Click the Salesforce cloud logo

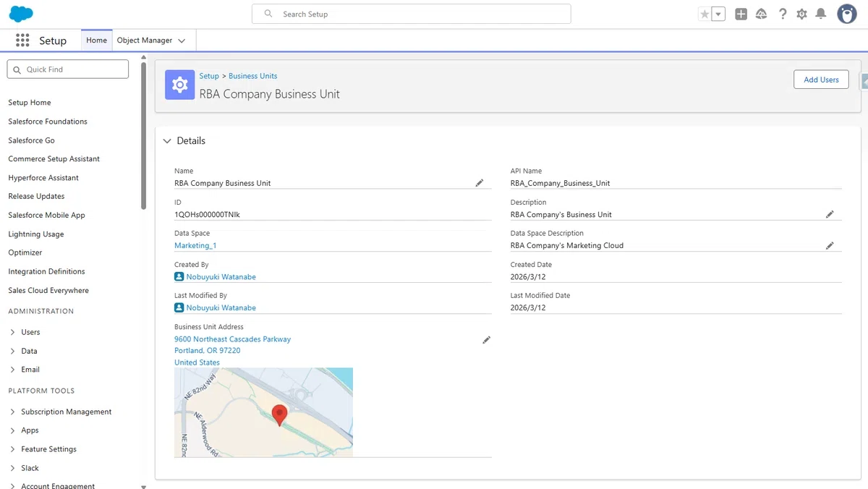click(22, 14)
